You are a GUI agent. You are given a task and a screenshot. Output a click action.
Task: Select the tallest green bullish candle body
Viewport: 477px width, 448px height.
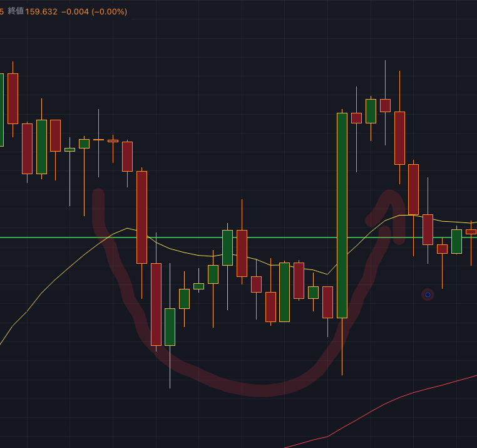point(342,216)
